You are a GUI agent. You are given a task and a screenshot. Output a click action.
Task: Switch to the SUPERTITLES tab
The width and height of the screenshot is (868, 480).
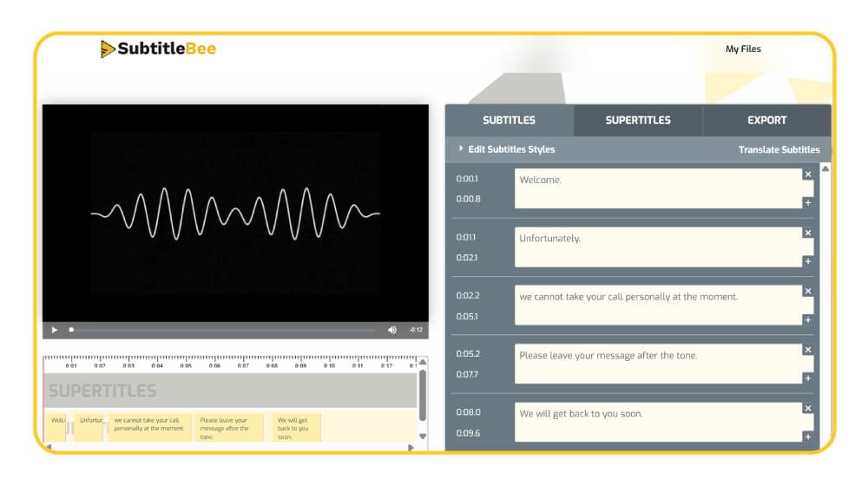(x=638, y=120)
